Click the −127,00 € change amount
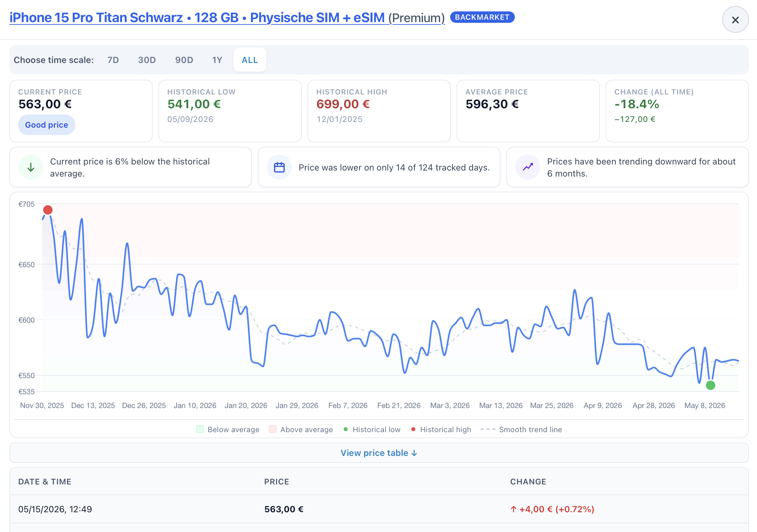Viewport: 757px width, 532px height. pos(635,119)
